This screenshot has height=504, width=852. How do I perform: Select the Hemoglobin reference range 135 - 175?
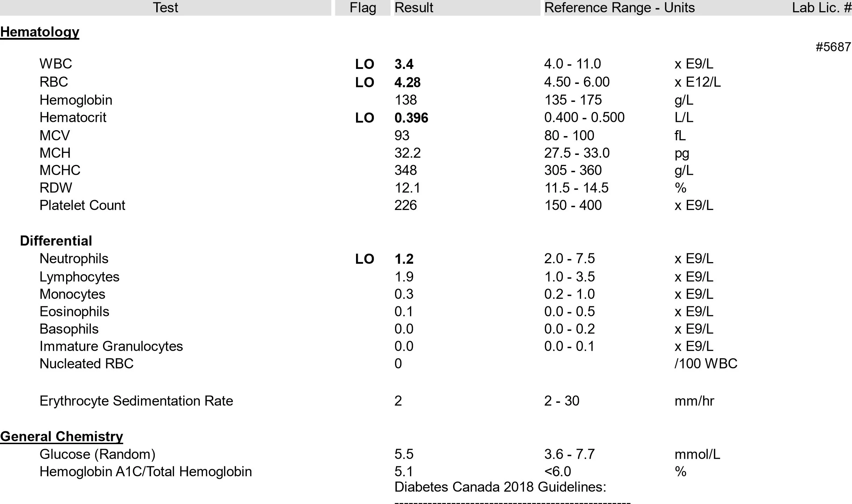tap(573, 100)
